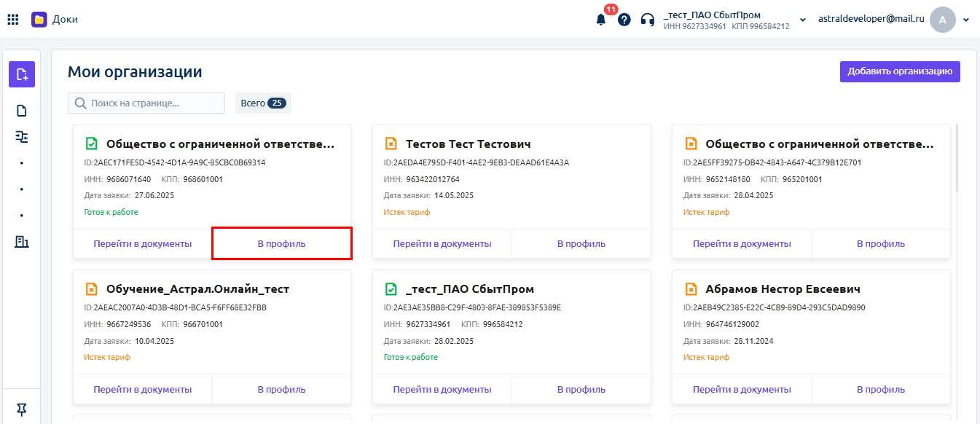
Task: Open the help question mark icon
Action: click(x=624, y=20)
